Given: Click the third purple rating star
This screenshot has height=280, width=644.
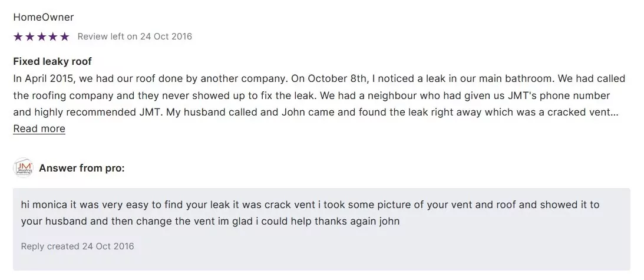Looking at the screenshot, I should [41, 37].
